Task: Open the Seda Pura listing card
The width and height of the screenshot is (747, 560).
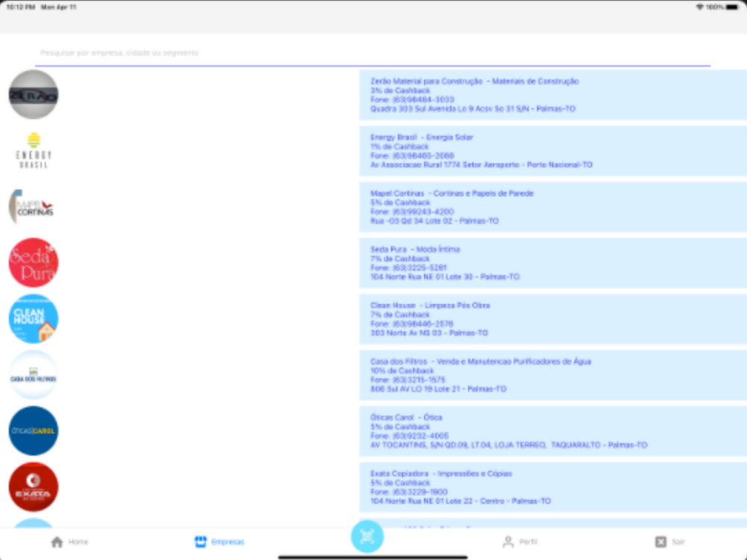Action: (553, 263)
